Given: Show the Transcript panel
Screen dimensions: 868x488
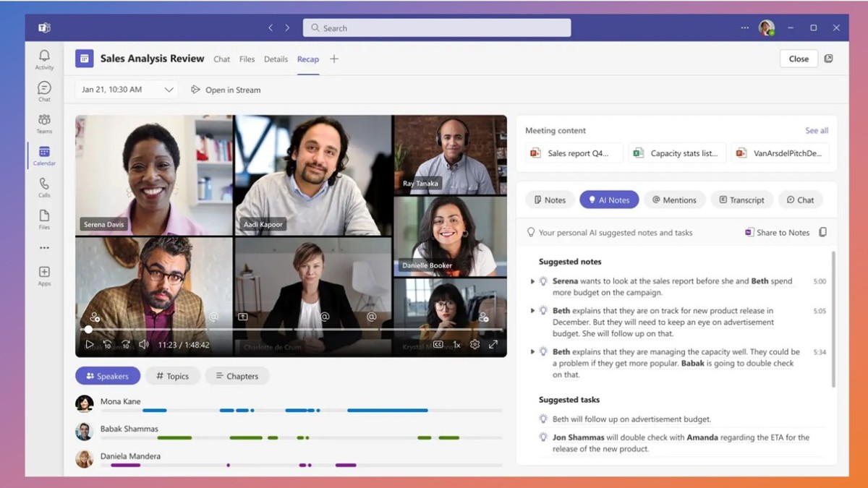Looking at the screenshot, I should 742,200.
